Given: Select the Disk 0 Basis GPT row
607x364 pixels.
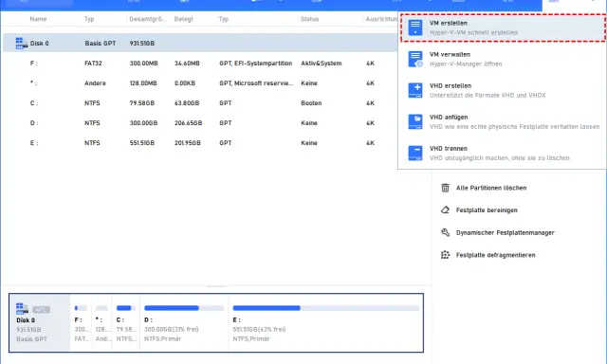Looking at the screenshot, I should pyautogui.click(x=200, y=43).
